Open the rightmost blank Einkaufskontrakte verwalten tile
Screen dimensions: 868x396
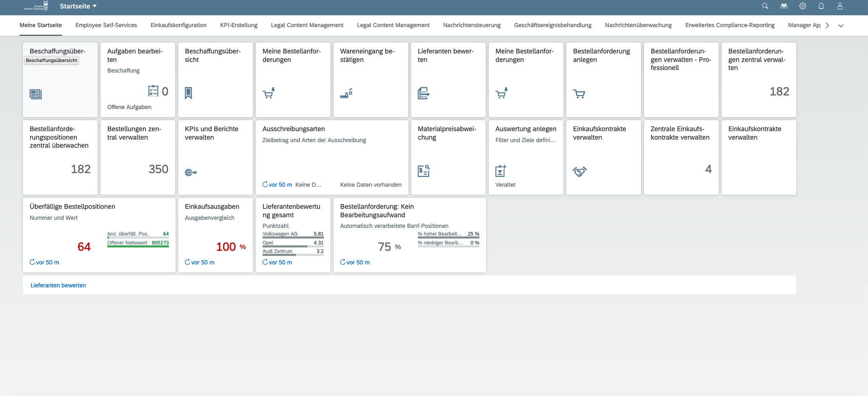(x=759, y=157)
